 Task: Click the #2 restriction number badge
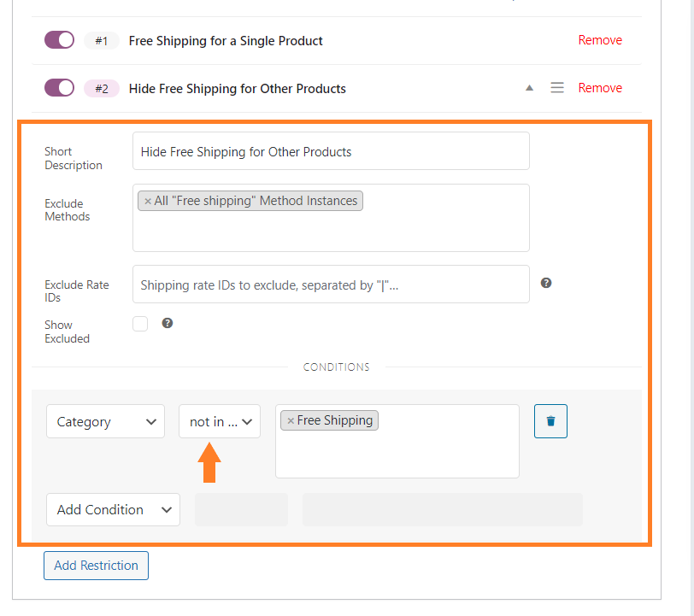click(102, 89)
